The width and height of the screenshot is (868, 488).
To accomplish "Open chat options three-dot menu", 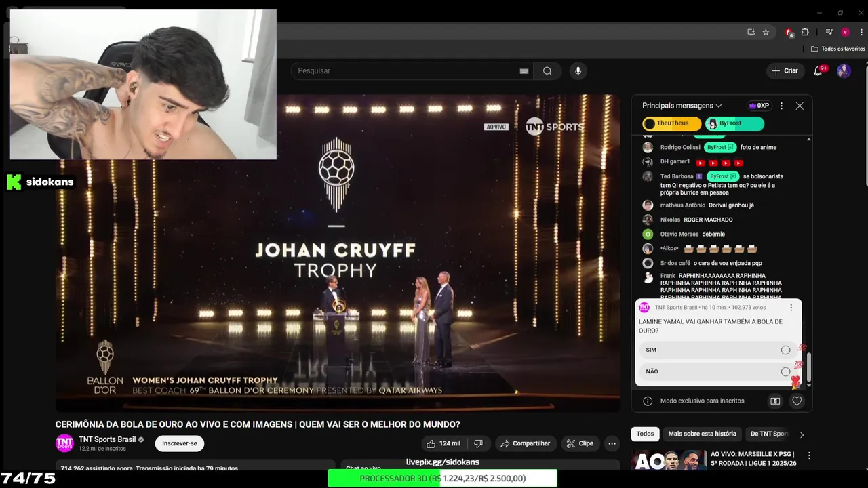I will coord(781,106).
